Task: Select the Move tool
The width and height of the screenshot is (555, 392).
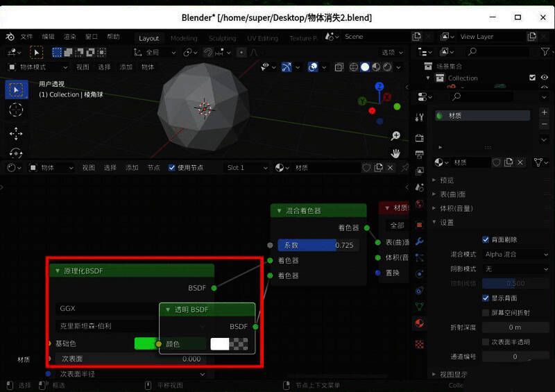Action: point(16,134)
